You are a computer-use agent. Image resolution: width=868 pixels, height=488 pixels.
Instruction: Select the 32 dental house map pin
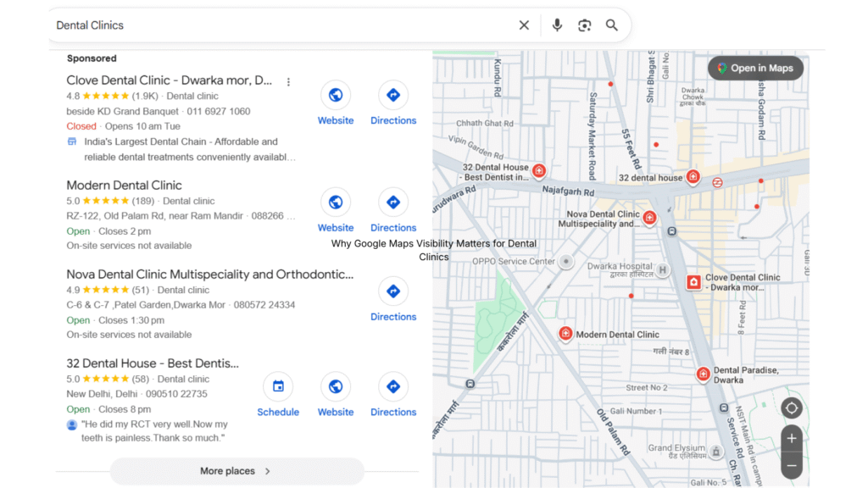point(693,176)
